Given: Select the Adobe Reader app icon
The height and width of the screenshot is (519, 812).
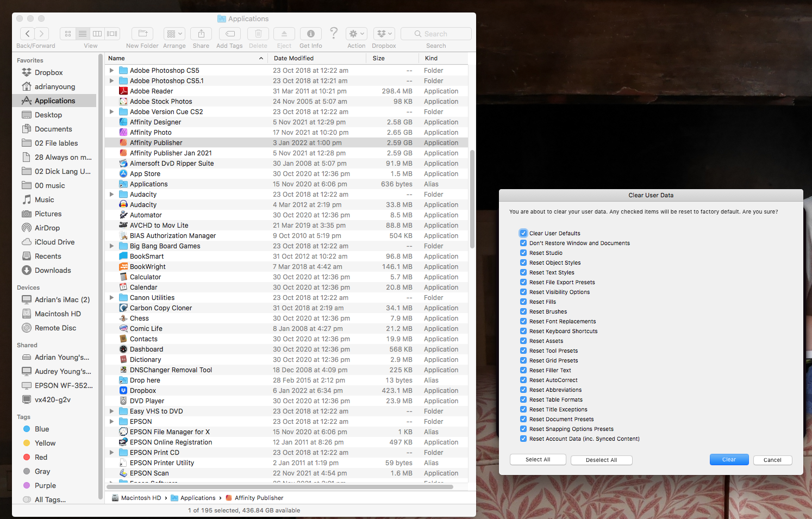Looking at the screenshot, I should [123, 91].
